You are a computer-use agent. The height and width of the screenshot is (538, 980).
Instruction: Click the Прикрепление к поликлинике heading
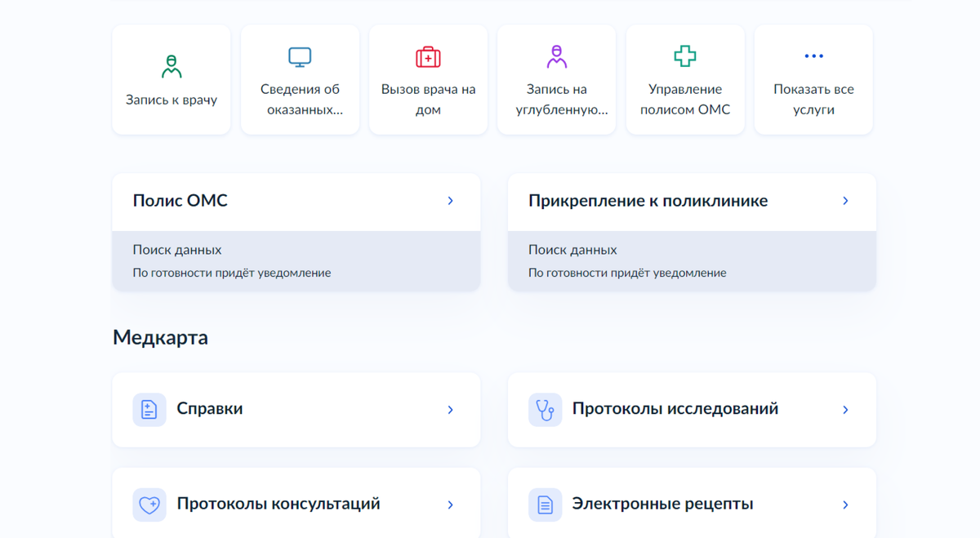pos(647,201)
